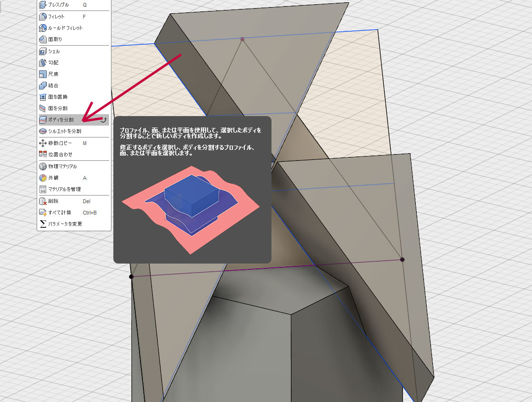532x402 pixels.
Task: Open マテリアルを管理 menu entry
Action: [x=64, y=189]
